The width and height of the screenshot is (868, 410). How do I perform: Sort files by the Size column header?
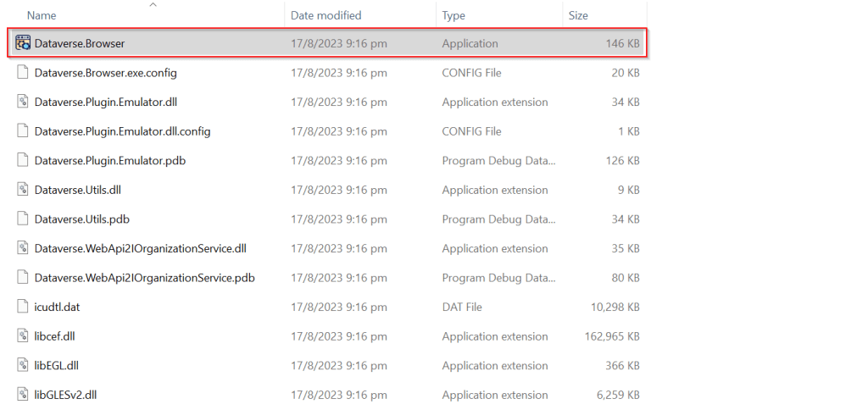578,15
